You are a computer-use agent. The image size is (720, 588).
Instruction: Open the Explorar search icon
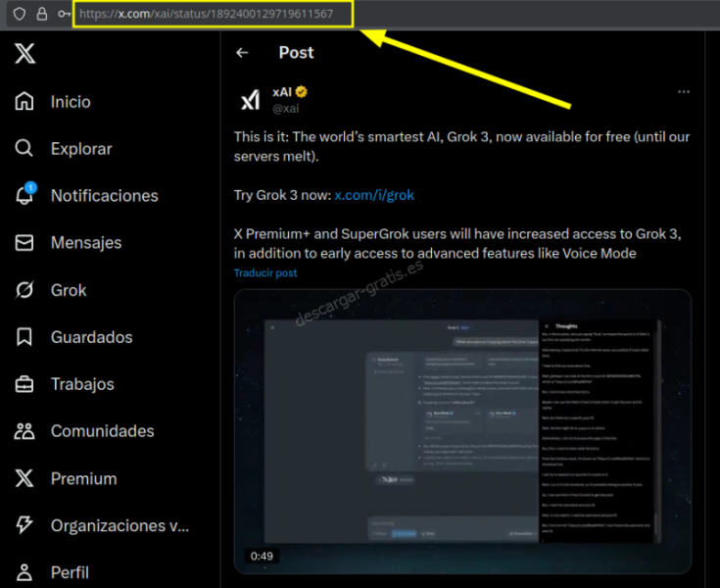point(25,149)
